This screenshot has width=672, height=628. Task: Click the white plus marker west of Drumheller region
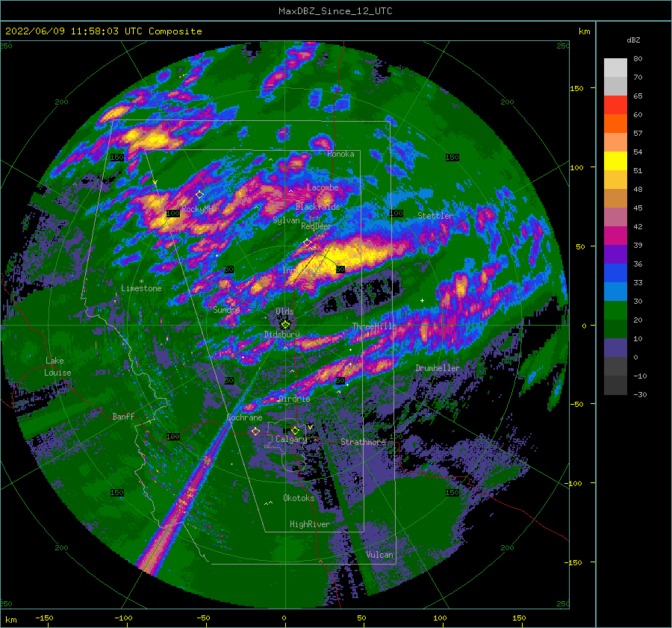[x=422, y=300]
